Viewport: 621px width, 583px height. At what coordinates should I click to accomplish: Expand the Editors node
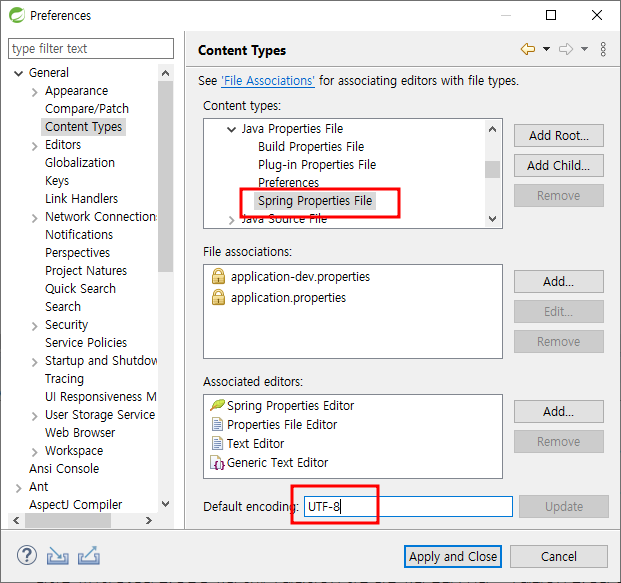click(x=34, y=146)
